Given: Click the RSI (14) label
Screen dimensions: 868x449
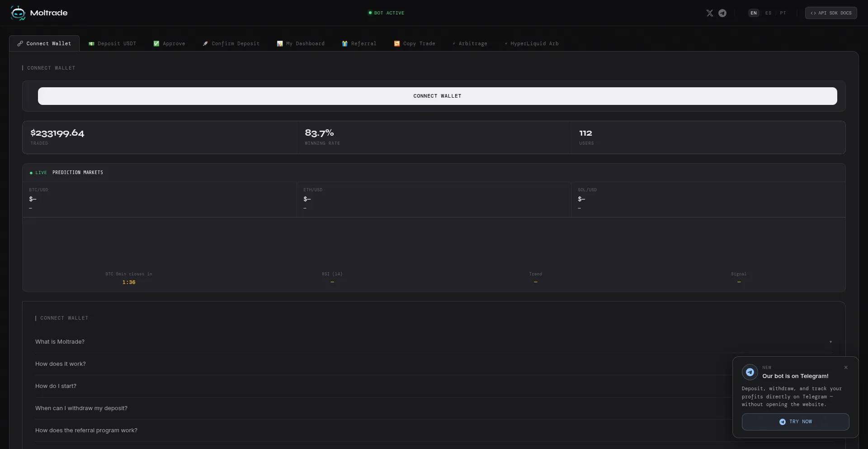Looking at the screenshot, I should (332, 274).
